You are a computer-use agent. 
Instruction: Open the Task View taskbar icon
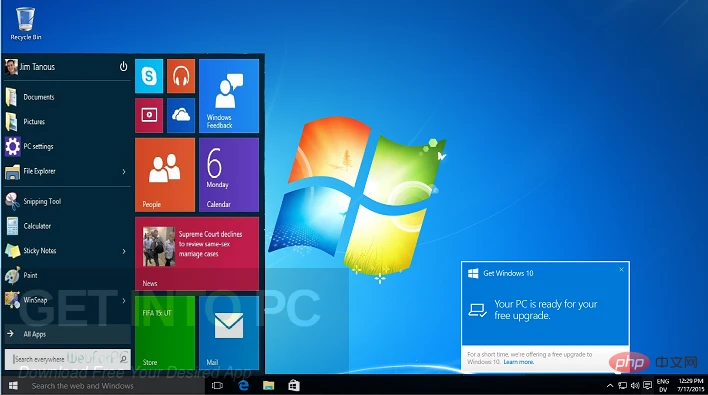pos(218,386)
